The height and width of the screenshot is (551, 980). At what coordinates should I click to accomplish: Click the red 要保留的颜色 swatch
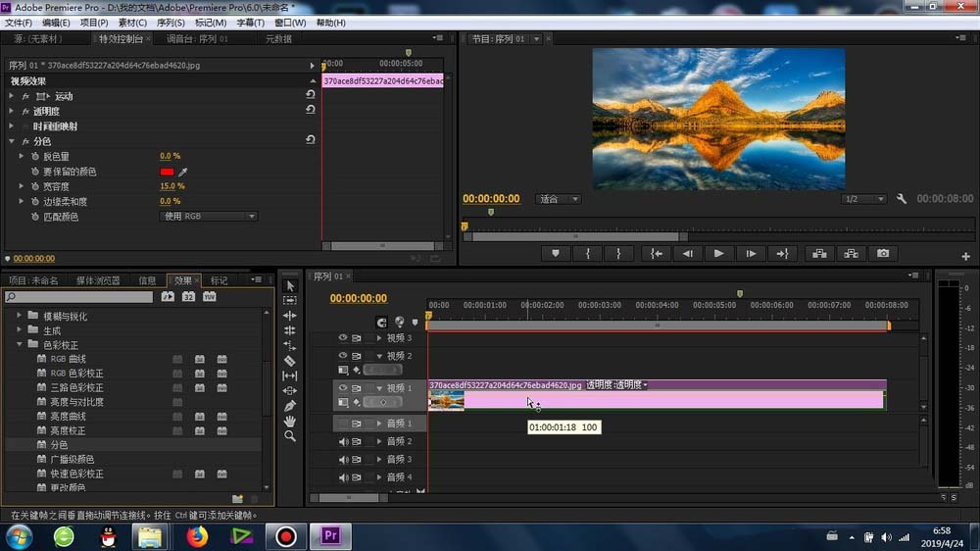coord(167,172)
